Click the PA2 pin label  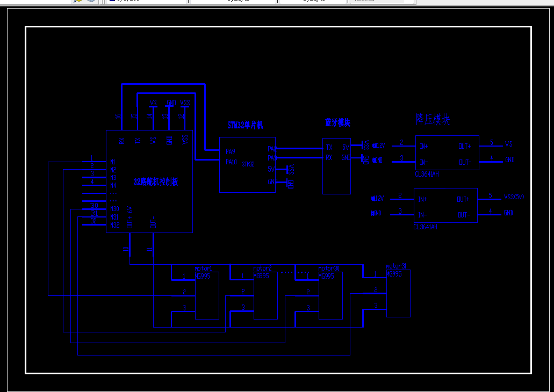272,149
